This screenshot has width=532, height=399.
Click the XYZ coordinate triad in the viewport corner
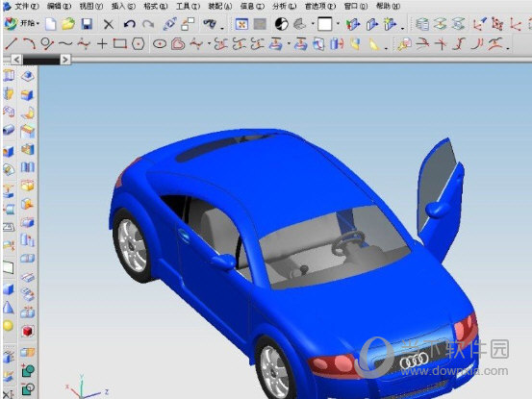point(87,387)
